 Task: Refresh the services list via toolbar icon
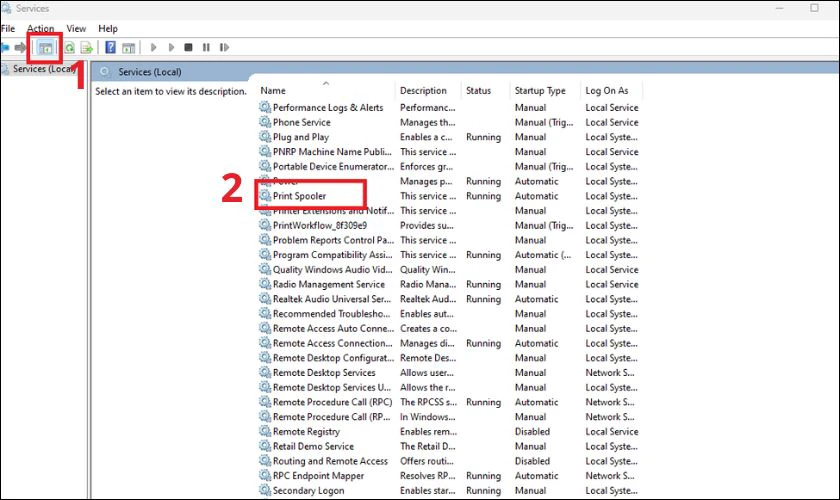coord(70,48)
